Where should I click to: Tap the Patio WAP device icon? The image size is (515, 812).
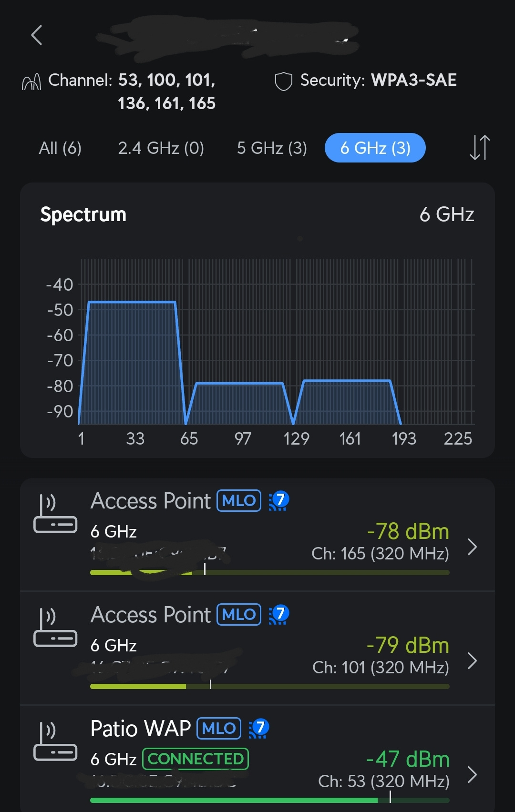click(55, 741)
